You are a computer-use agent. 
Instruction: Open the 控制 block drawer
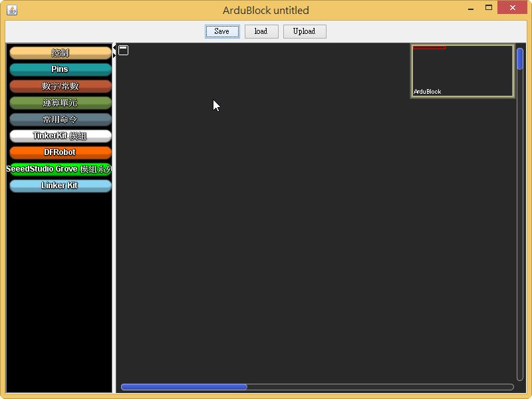60,53
